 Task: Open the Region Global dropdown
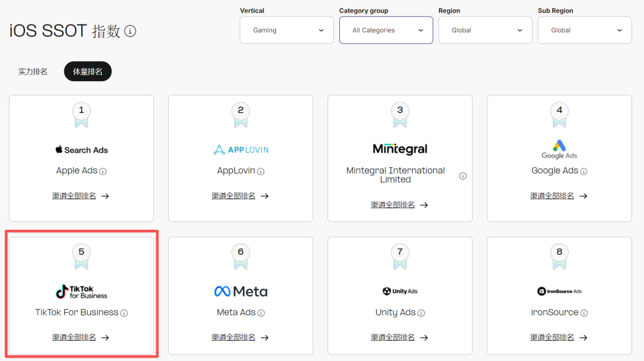click(x=485, y=30)
